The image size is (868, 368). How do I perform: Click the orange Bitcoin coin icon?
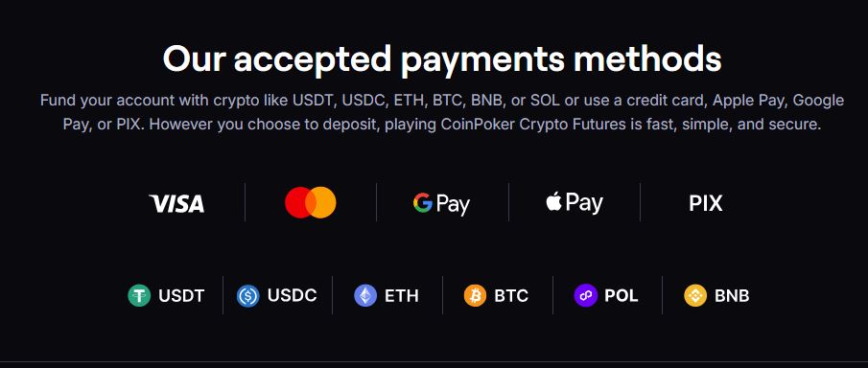click(x=475, y=295)
